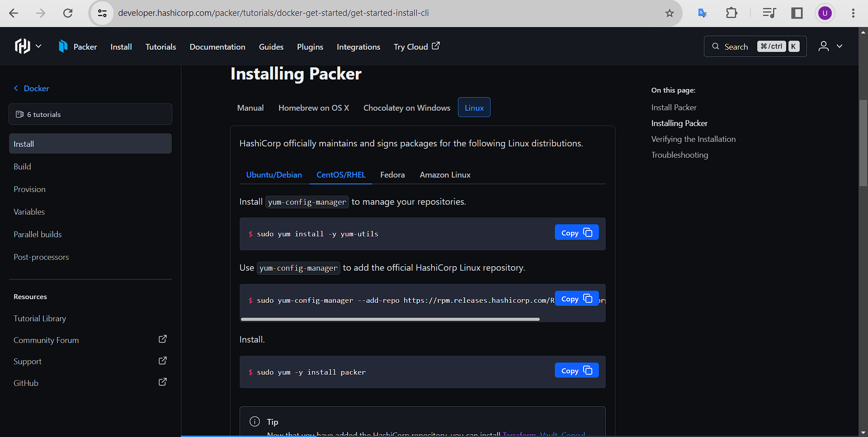
Task: Open the account dropdown chevron in header
Action: [840, 46]
